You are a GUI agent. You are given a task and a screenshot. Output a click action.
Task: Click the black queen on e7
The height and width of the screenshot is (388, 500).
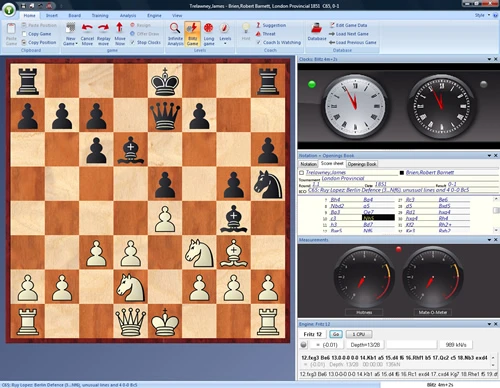tap(165, 115)
